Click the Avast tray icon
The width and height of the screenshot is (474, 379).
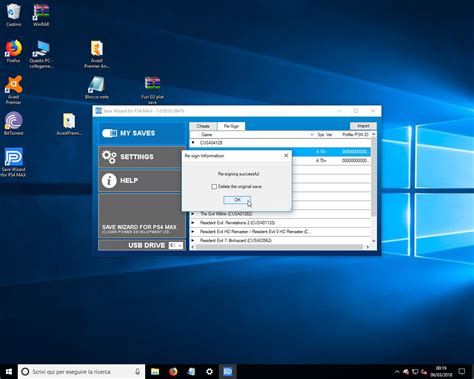point(406,372)
